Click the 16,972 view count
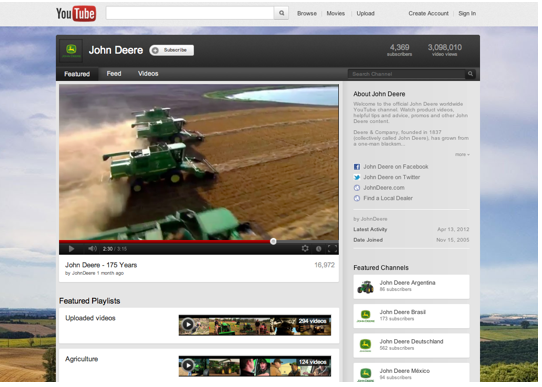The height and width of the screenshot is (387, 542). [x=324, y=265]
